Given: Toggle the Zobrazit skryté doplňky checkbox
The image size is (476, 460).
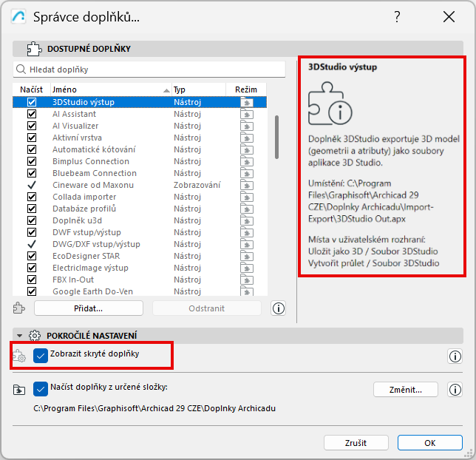Looking at the screenshot, I should (41, 355).
